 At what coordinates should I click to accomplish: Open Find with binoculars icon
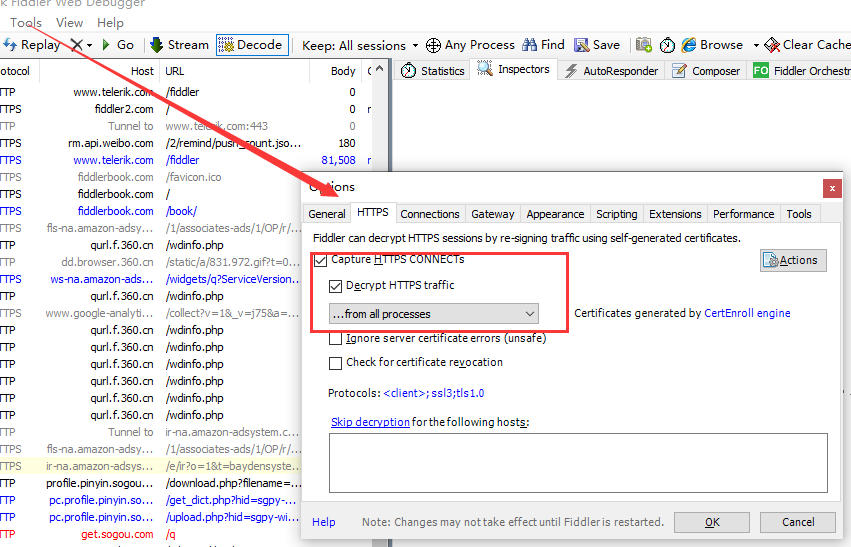[x=530, y=45]
